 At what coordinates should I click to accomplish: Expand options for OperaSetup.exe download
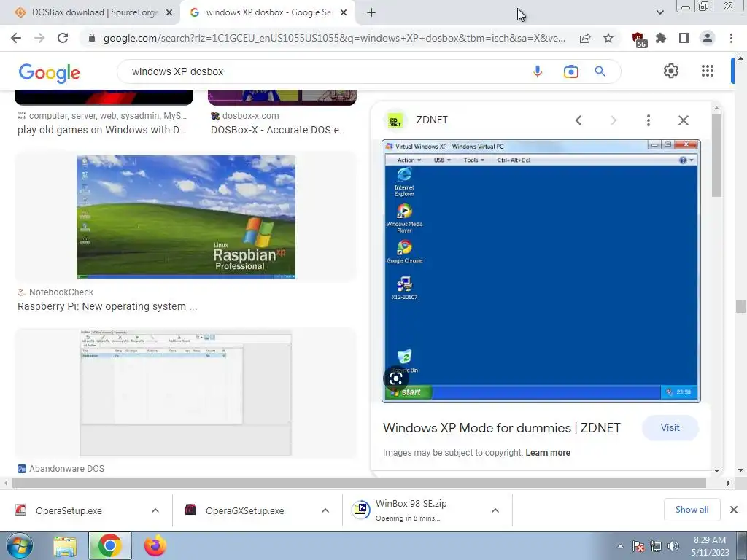pos(155,510)
